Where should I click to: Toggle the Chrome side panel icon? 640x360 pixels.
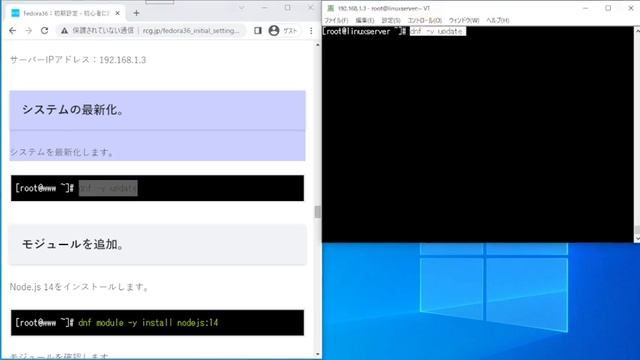click(x=258, y=31)
